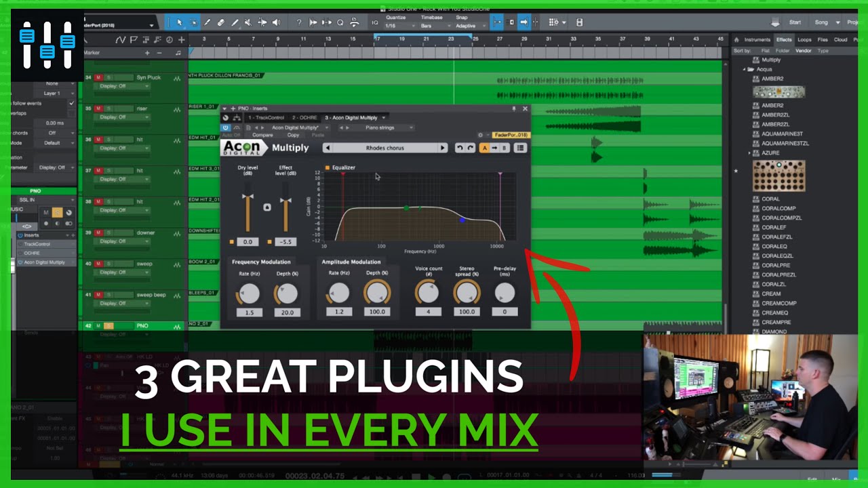Mute the Syn Pluck track
The height and width of the screenshot is (488, 868).
click(x=98, y=77)
